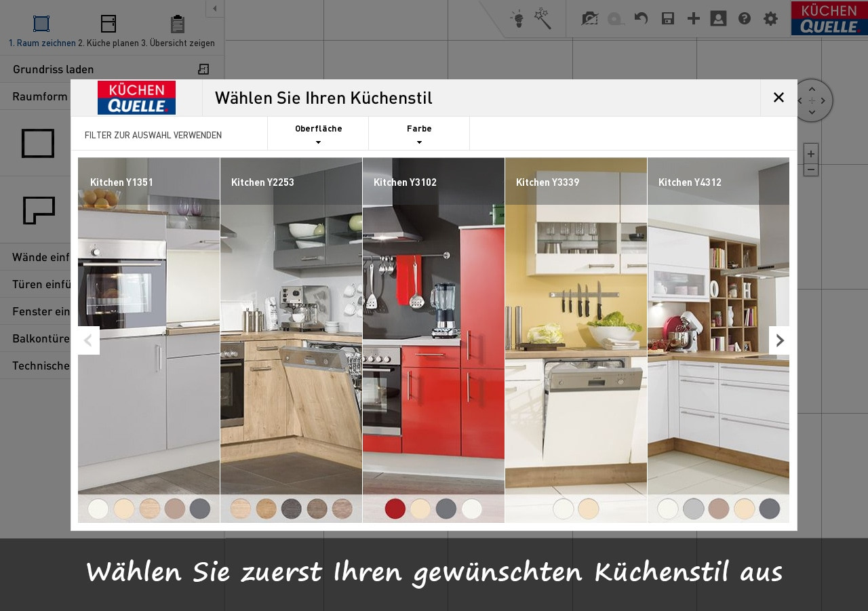Click the Küchen Quelle logo top right
This screenshot has height=611, width=868.
tap(829, 18)
